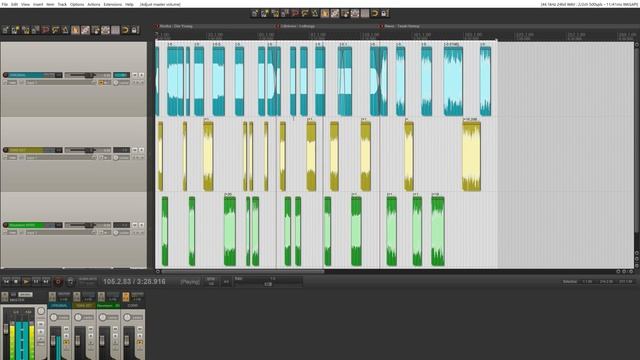Click the master pan knob in mixer
This screenshot has height=360, width=640.
point(41,311)
